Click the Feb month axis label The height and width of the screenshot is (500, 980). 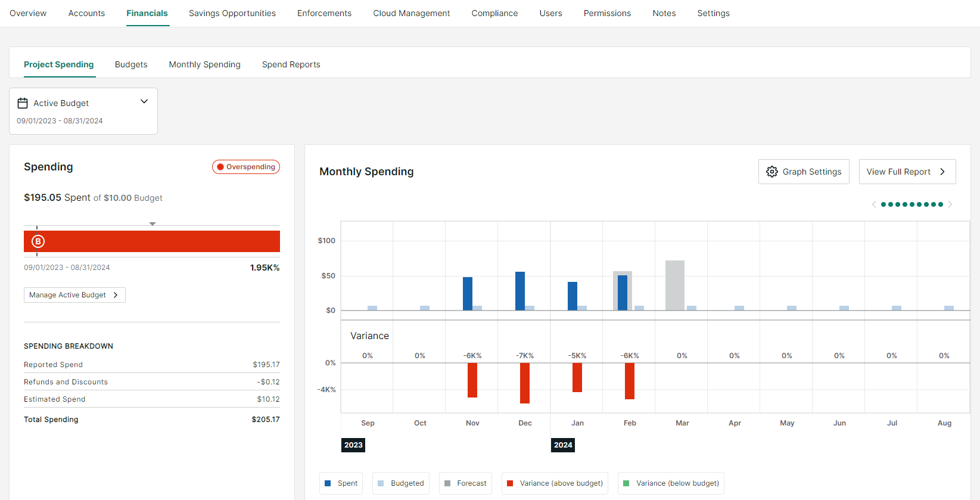pyautogui.click(x=630, y=423)
